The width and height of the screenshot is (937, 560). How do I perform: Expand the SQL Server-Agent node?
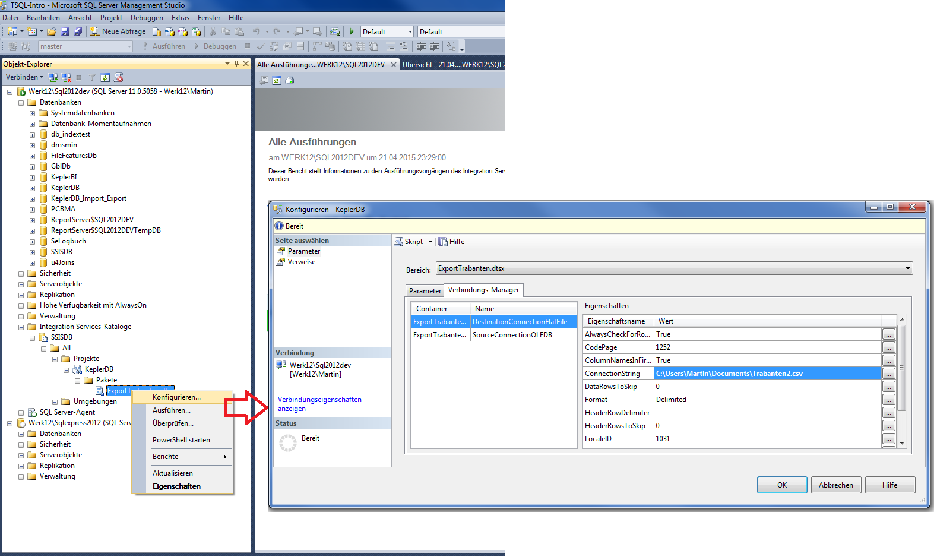(21, 412)
